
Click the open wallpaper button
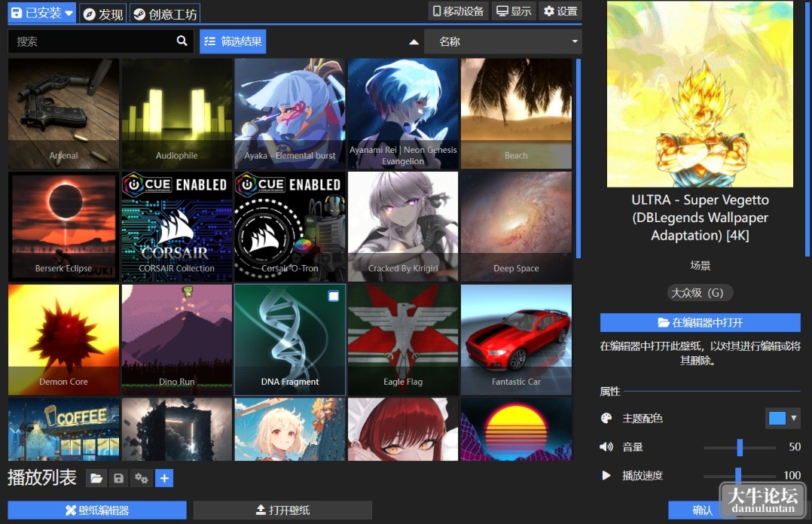pos(282,510)
